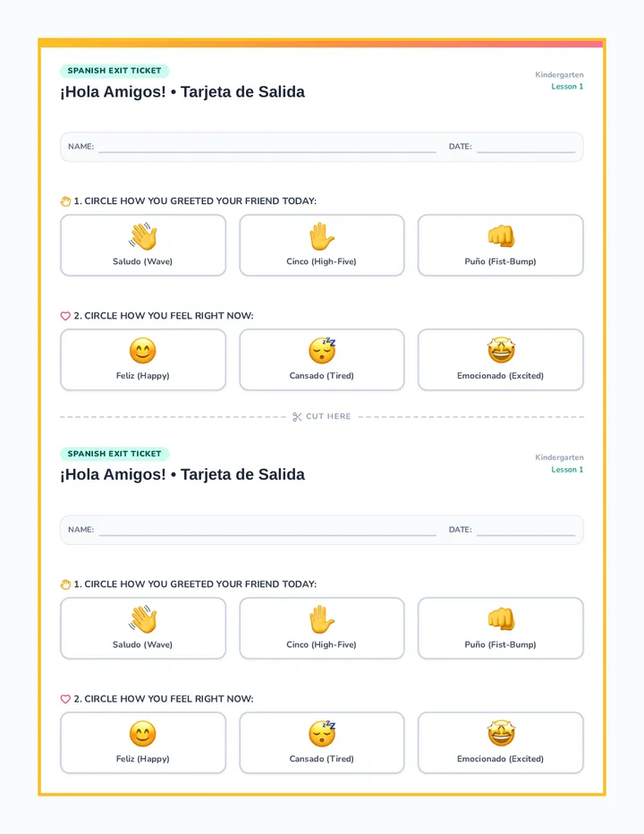Image resolution: width=644 pixels, height=834 pixels.
Task: Click the heart icon in top ticket question 2
Action: point(65,316)
